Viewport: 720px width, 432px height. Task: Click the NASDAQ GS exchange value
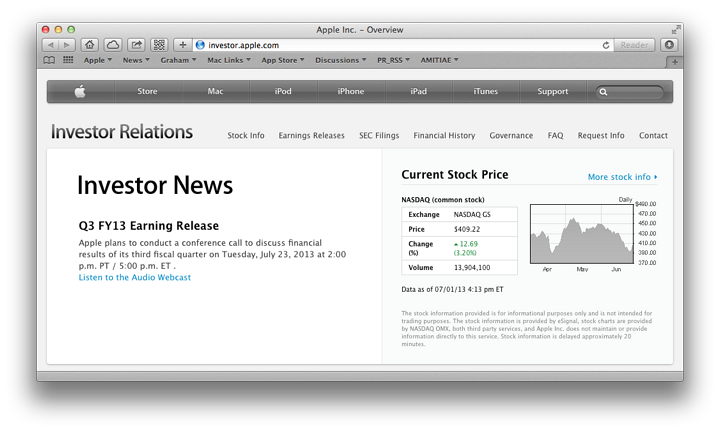472,214
